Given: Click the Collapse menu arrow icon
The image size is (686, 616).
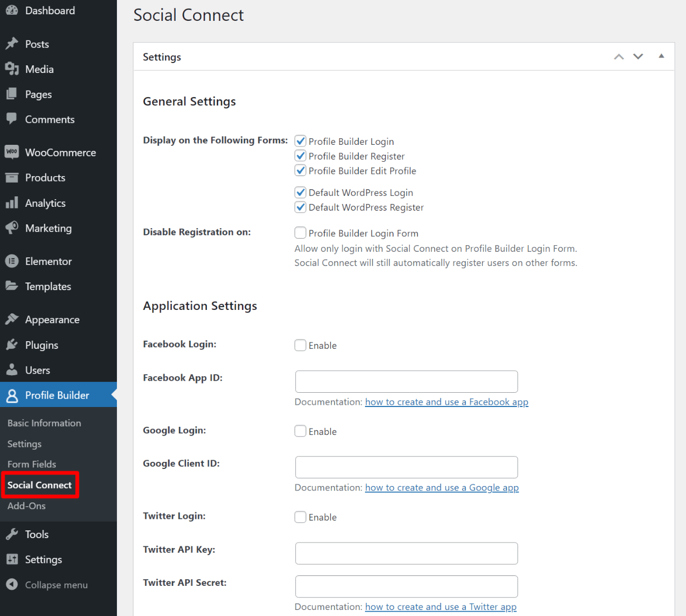Looking at the screenshot, I should (12, 585).
